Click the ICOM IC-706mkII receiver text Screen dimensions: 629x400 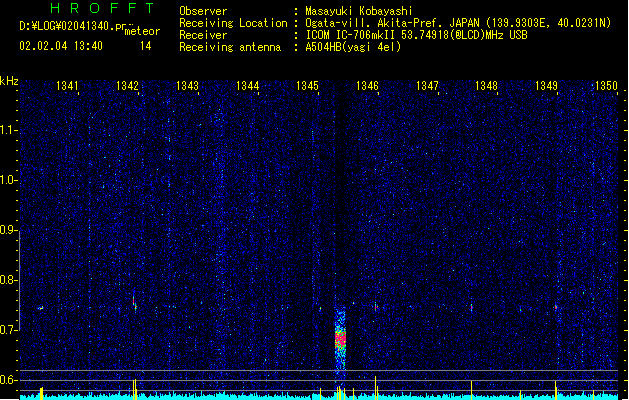[x=416, y=35]
